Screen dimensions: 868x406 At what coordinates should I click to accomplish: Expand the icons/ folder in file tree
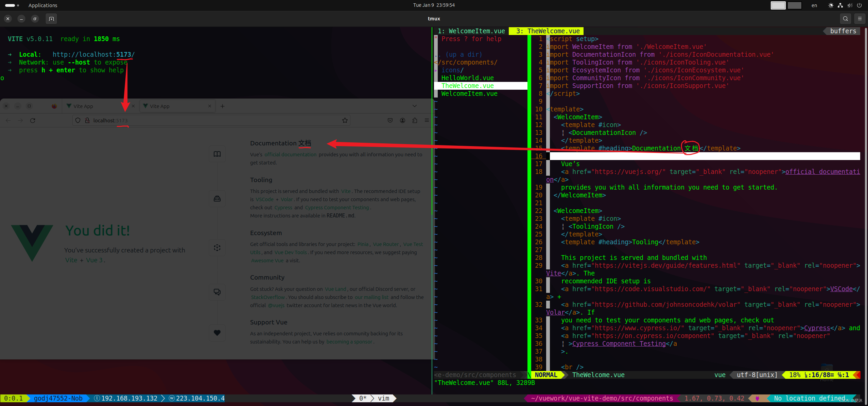coord(452,70)
